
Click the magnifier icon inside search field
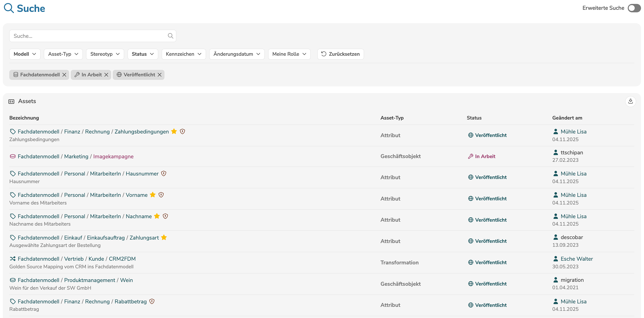[x=170, y=36]
